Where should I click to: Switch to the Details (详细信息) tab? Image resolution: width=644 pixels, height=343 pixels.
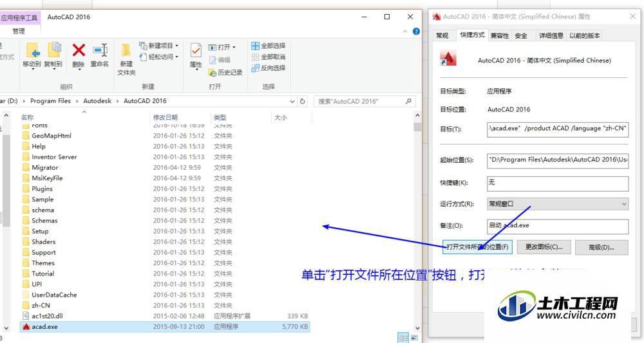(551, 35)
